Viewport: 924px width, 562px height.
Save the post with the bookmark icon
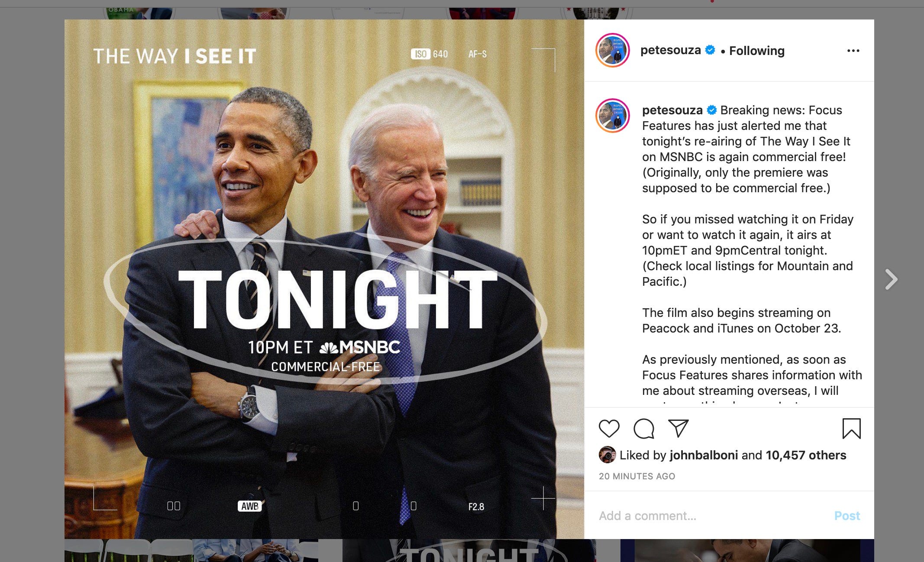[851, 429]
